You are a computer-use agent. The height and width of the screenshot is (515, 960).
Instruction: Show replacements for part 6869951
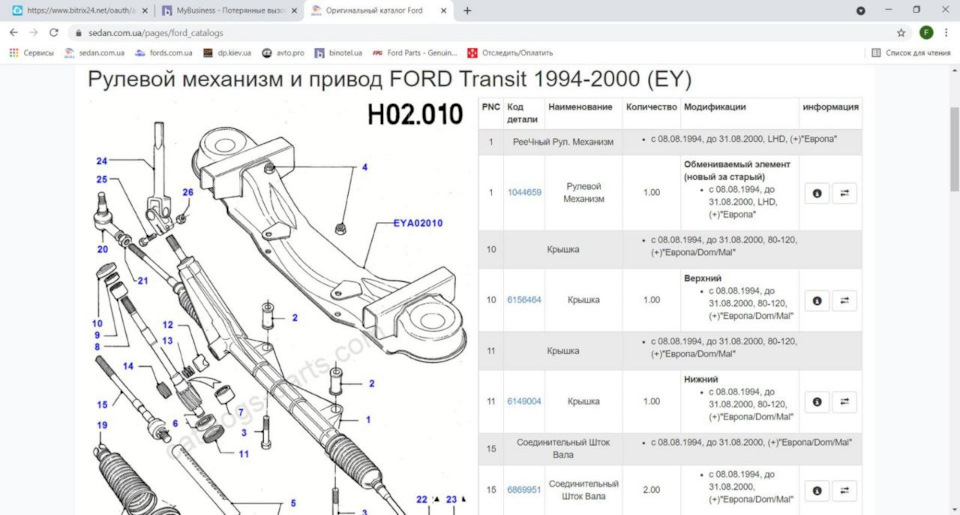pos(844,491)
